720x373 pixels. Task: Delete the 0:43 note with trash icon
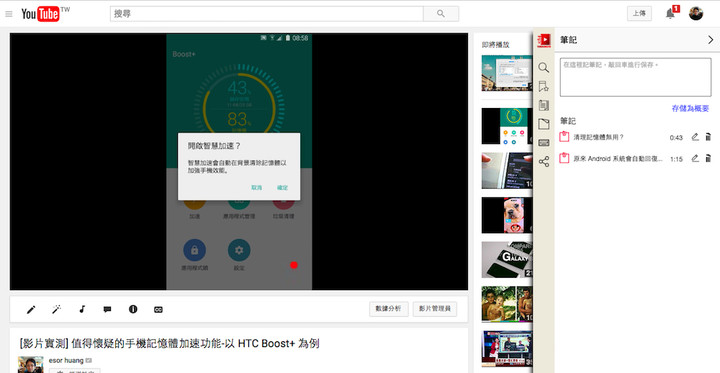tap(708, 136)
